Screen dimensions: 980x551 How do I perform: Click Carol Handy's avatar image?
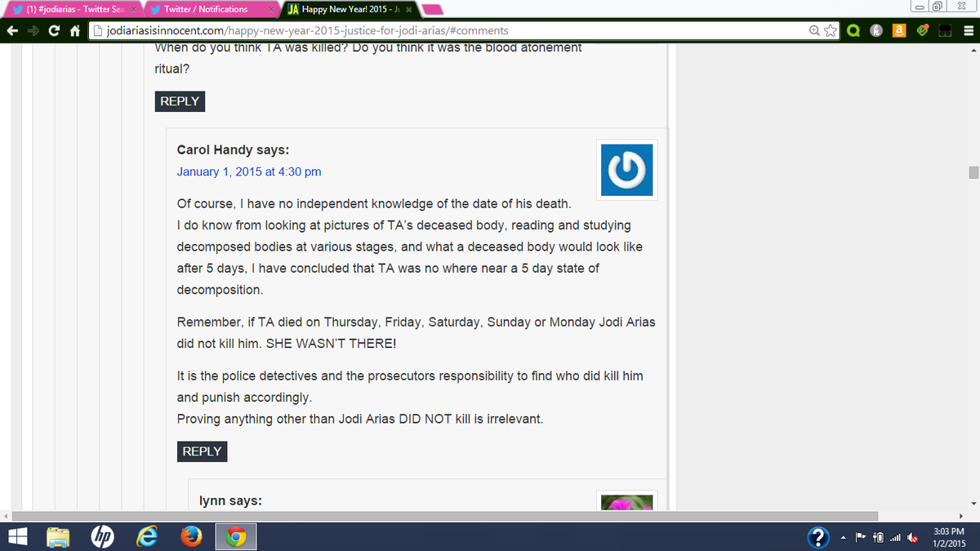pyautogui.click(x=627, y=170)
